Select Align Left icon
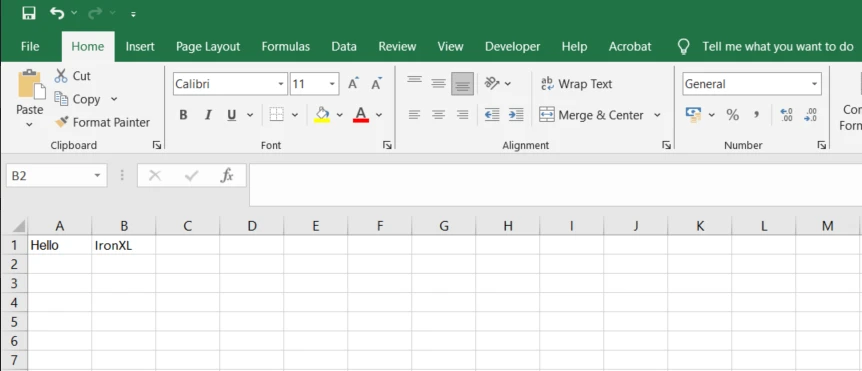Image resolution: width=862 pixels, height=371 pixels. pos(414,115)
